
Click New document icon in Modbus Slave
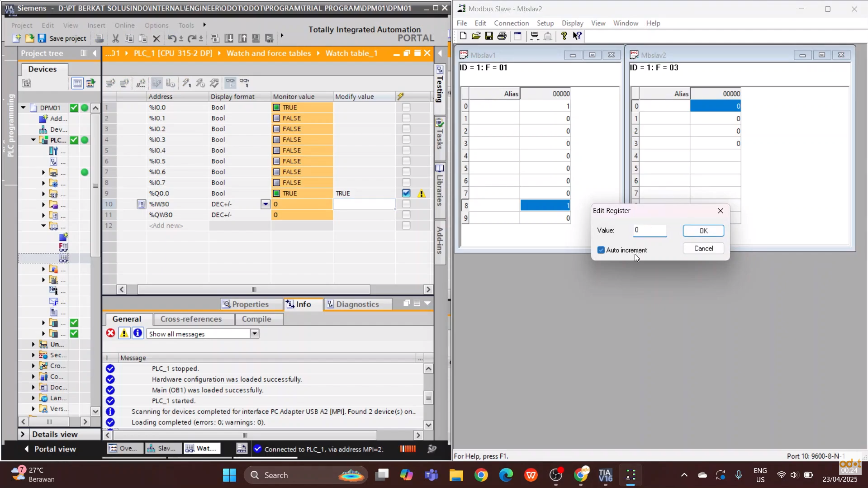click(x=463, y=36)
